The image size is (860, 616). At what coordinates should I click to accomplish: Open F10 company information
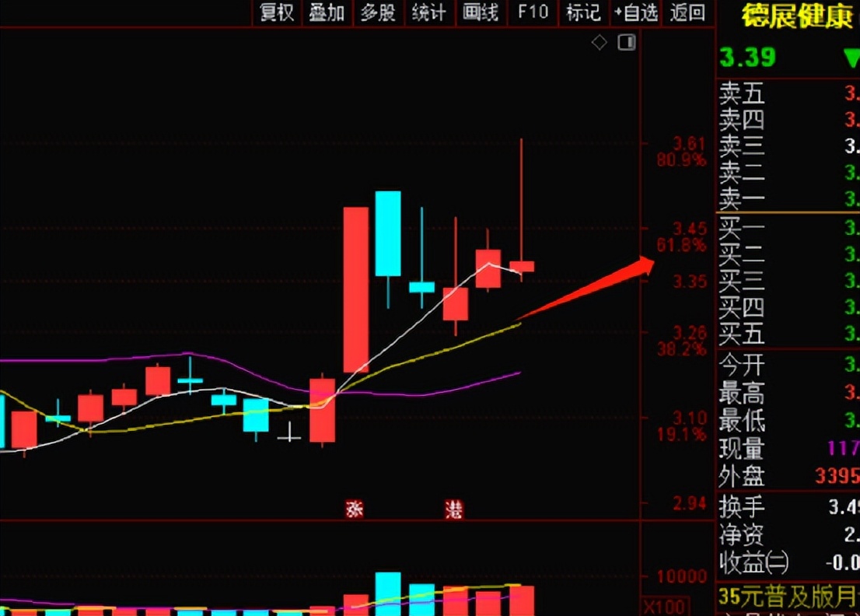(533, 12)
